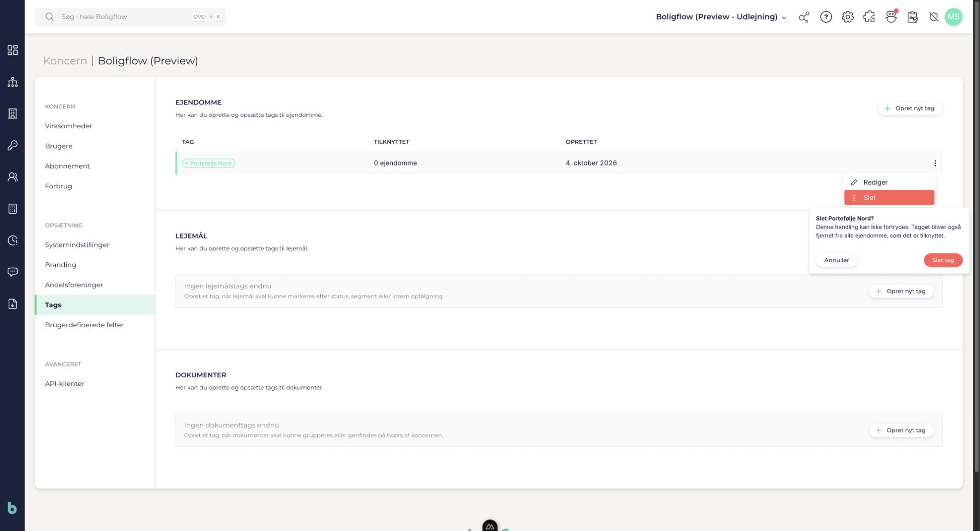Viewport: 980px width, 531px height.
Task: Open the organization hierarchy sidebar icon
Action: coord(12,82)
